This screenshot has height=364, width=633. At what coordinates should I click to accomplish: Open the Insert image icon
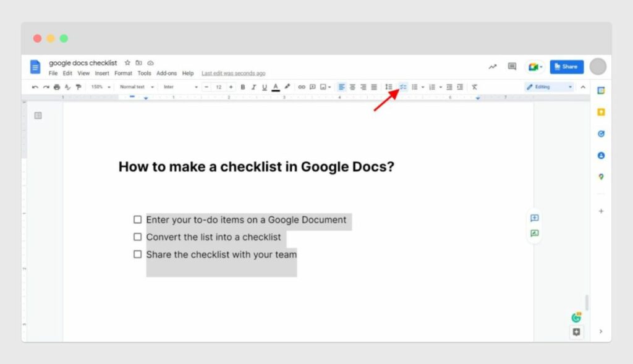pos(324,87)
